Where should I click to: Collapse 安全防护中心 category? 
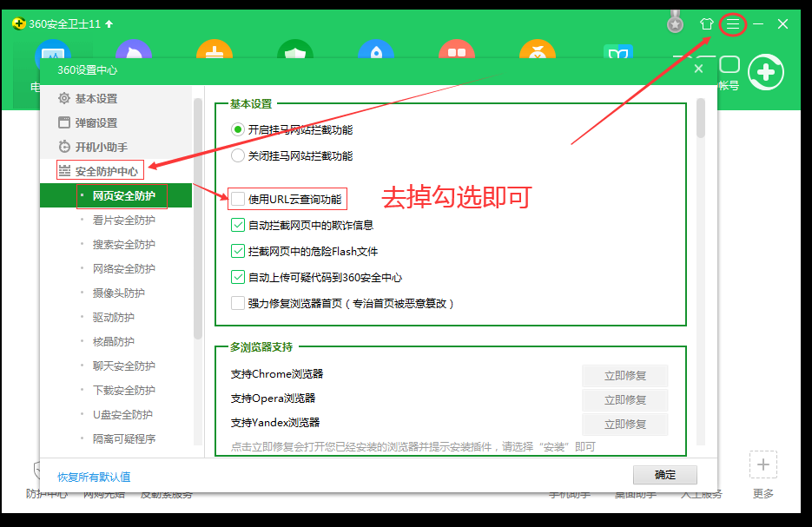[107, 171]
